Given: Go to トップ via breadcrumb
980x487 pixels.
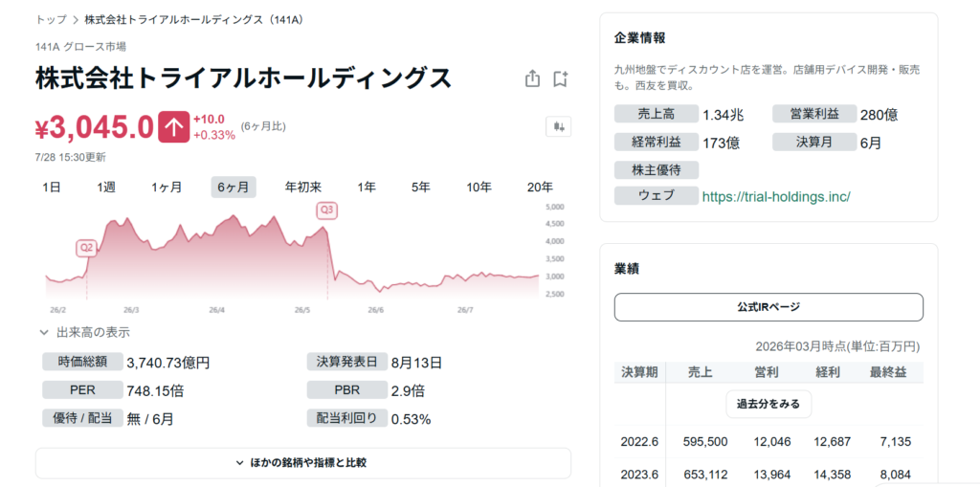Looking at the screenshot, I should click(x=52, y=19).
